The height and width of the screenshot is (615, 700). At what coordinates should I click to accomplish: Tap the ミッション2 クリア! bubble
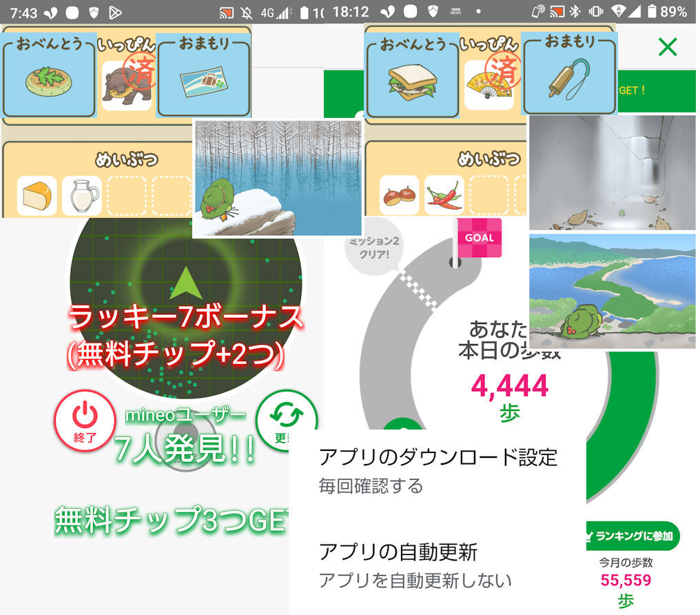tap(375, 248)
